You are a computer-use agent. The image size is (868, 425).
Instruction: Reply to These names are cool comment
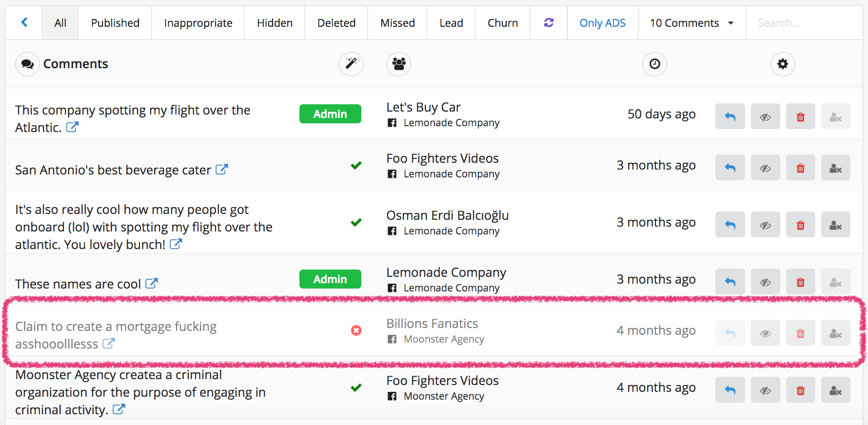[730, 282]
